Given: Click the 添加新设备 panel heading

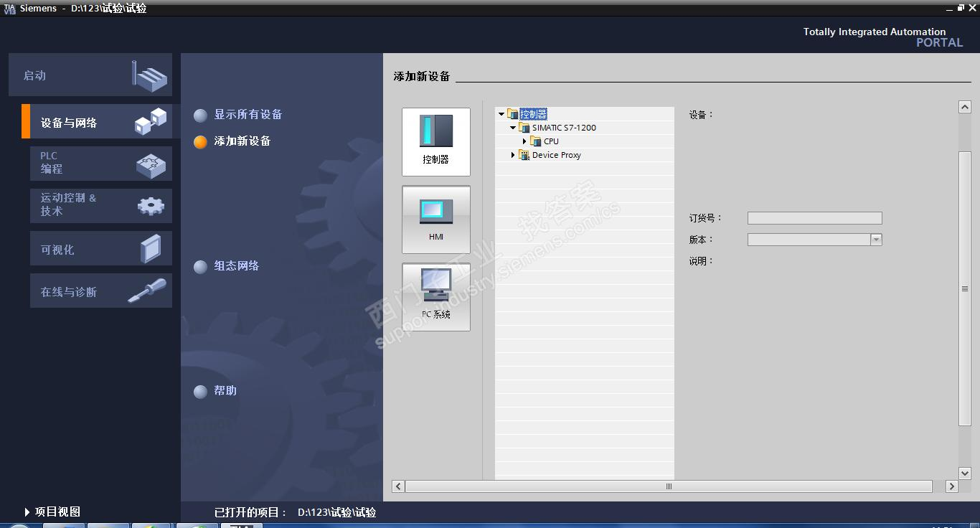Looking at the screenshot, I should point(422,76).
